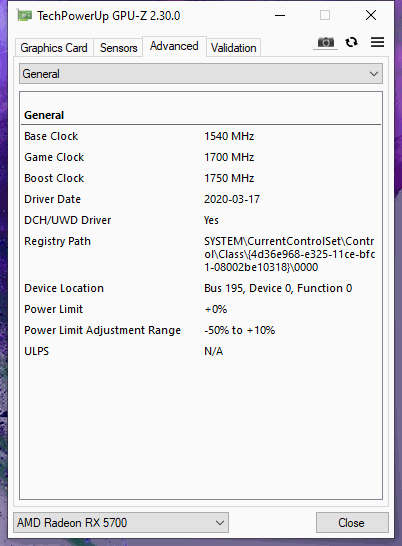Open the hamburger menu icon
The height and width of the screenshot is (546, 402).
click(x=377, y=42)
